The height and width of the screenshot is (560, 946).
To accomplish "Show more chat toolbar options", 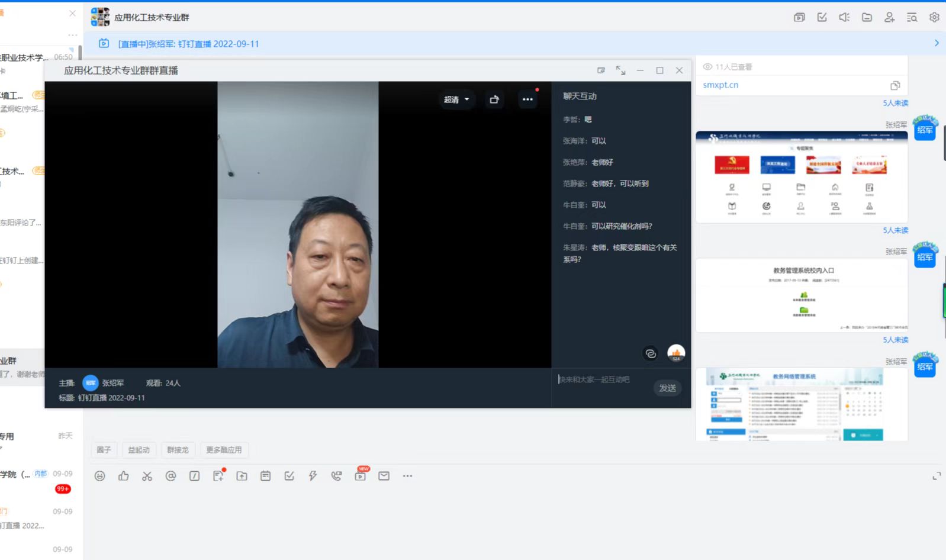I will 407,476.
